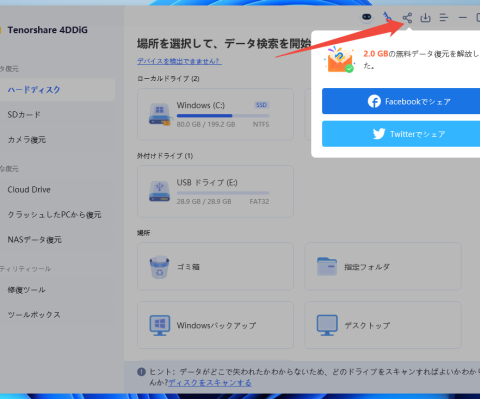
Task: Click the デスクトップ location card
Action: tap(383, 325)
